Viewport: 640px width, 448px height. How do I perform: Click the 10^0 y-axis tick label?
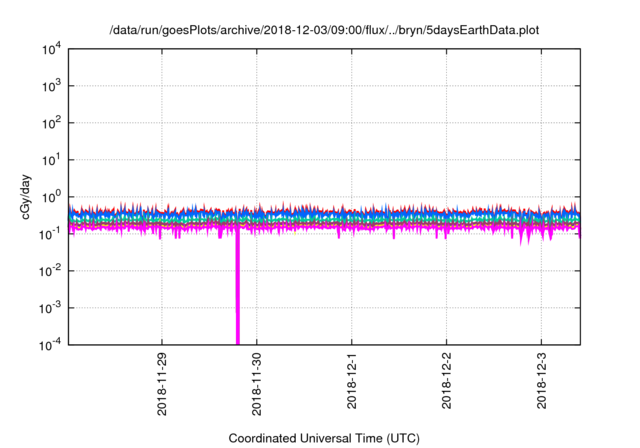[52, 197]
